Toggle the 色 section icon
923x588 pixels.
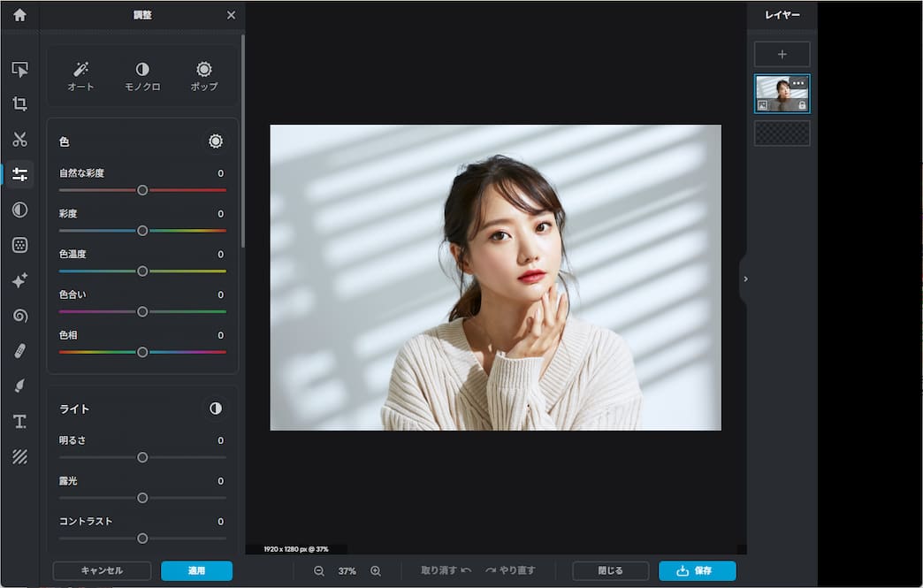coord(216,141)
